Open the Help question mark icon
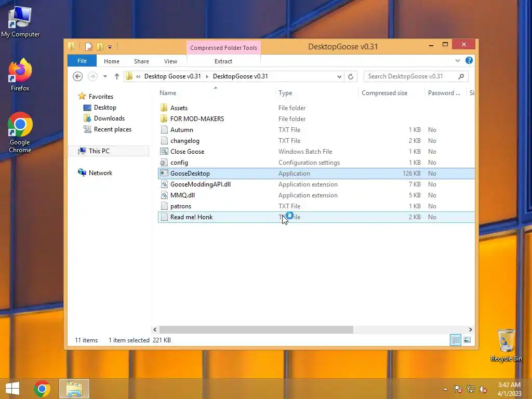 (469, 60)
